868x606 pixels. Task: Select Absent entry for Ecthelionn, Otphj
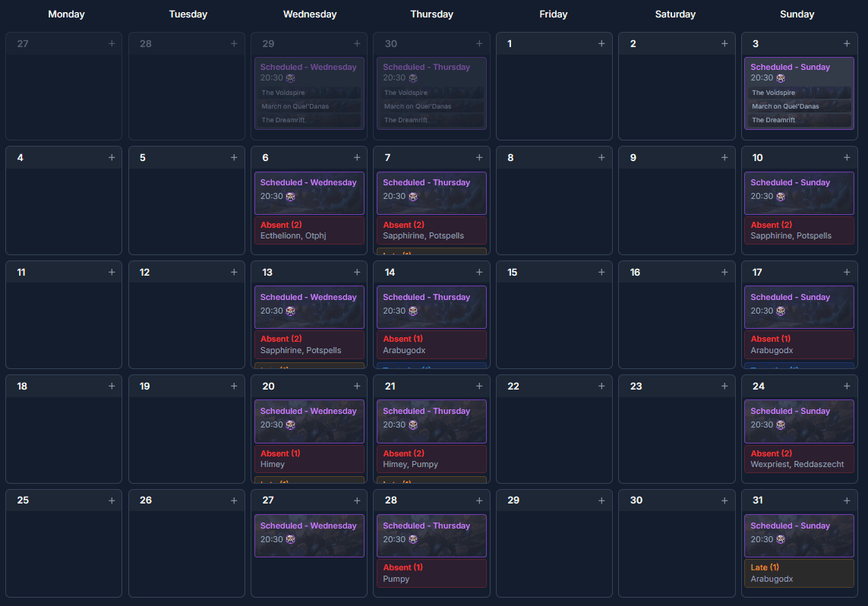[x=309, y=230]
